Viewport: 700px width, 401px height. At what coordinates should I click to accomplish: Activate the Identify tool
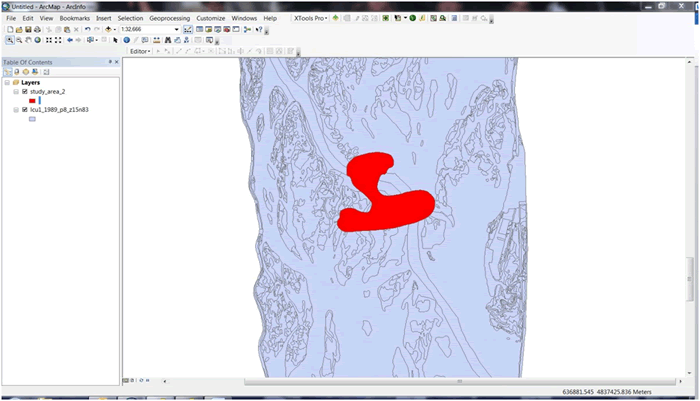pyautogui.click(x=126, y=40)
